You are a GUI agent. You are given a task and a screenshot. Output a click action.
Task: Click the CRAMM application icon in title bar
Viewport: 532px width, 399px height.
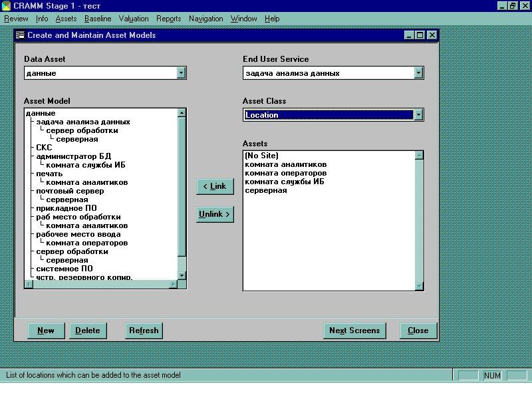tap(6, 6)
